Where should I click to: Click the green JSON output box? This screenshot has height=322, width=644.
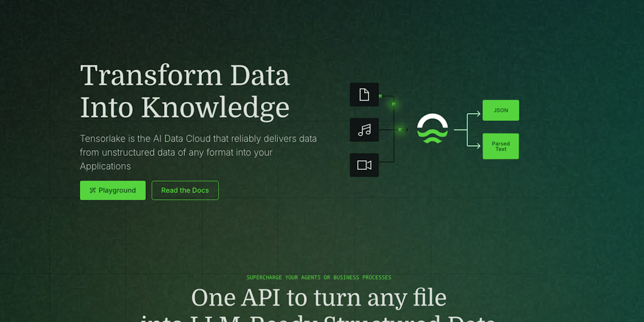click(x=501, y=111)
